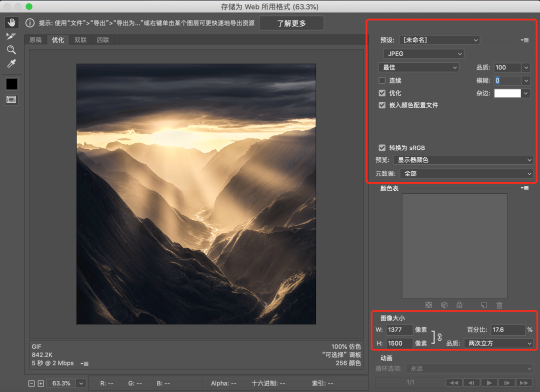Image resolution: width=540 pixels, height=392 pixels.
Task: Open the download speed preview menu
Action: [84, 364]
